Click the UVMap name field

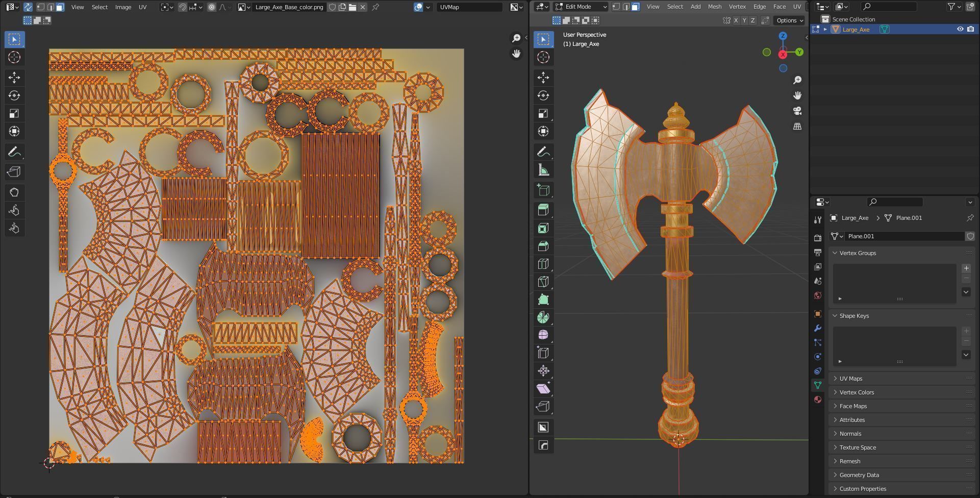coord(469,7)
